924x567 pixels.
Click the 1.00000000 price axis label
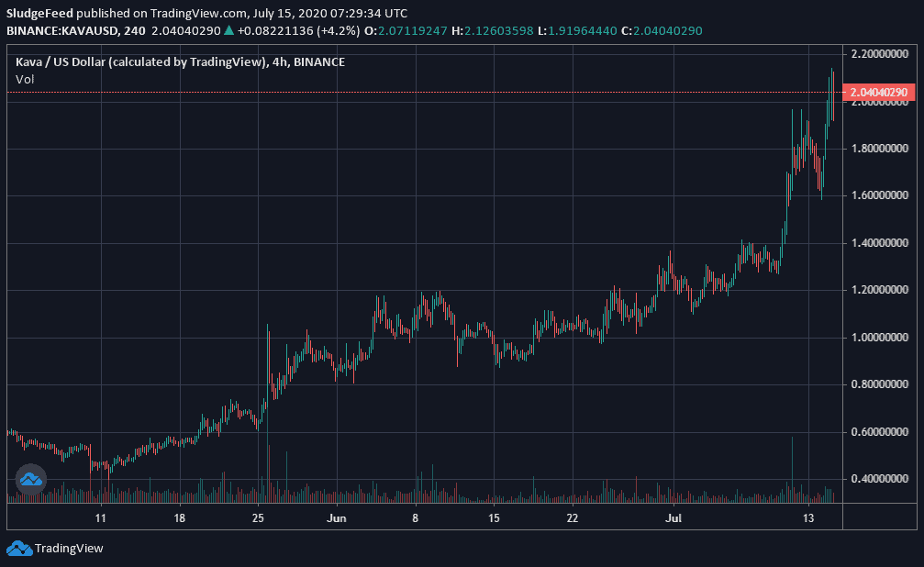[x=880, y=337]
